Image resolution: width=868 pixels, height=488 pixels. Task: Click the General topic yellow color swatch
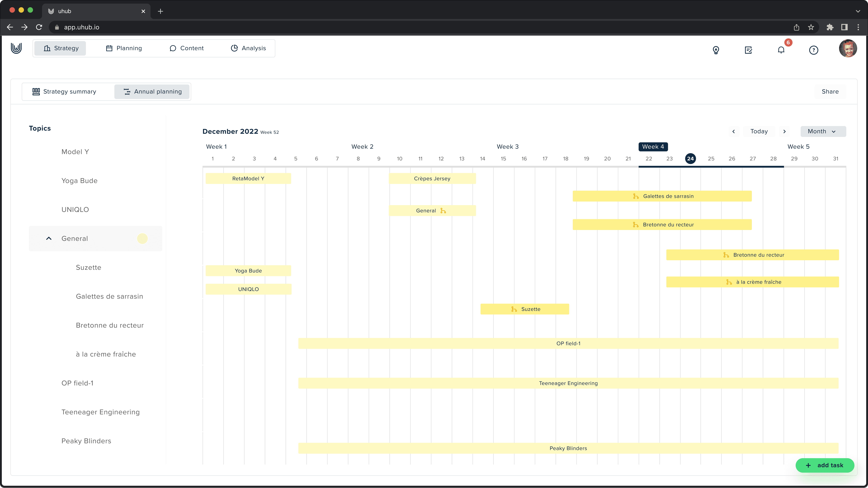pos(142,238)
